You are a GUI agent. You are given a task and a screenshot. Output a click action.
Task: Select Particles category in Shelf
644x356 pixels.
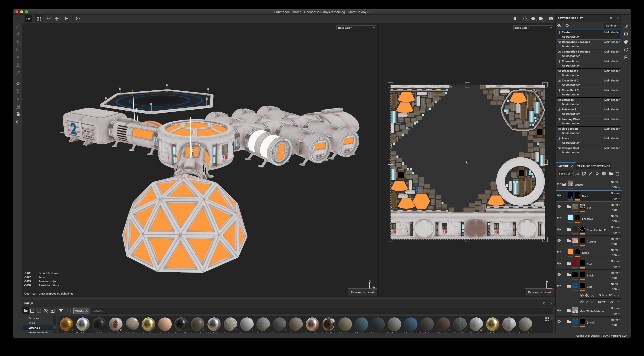pos(34,318)
